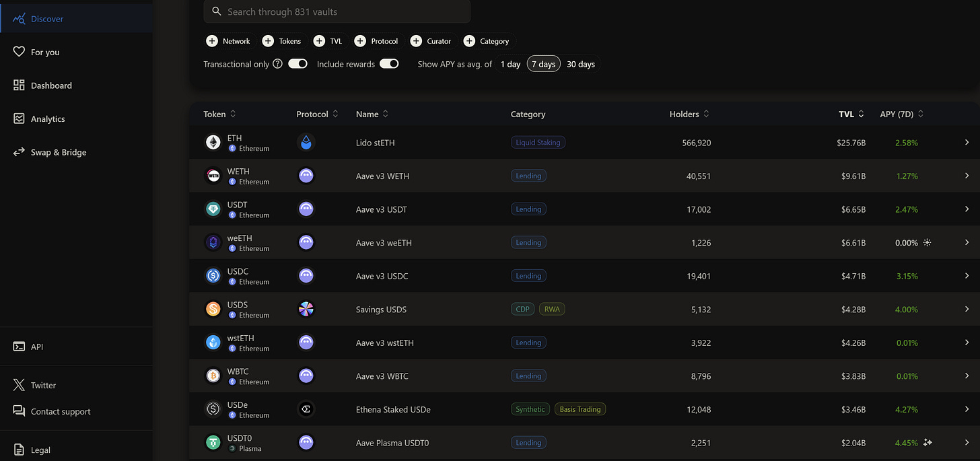980x461 pixels.
Task: Click the Legal document icon
Action: pos(19,450)
